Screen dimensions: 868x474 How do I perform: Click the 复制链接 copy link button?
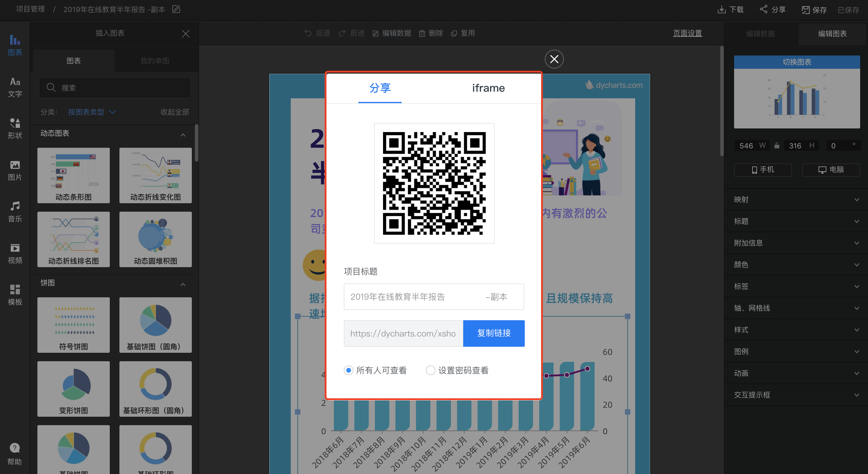click(494, 333)
